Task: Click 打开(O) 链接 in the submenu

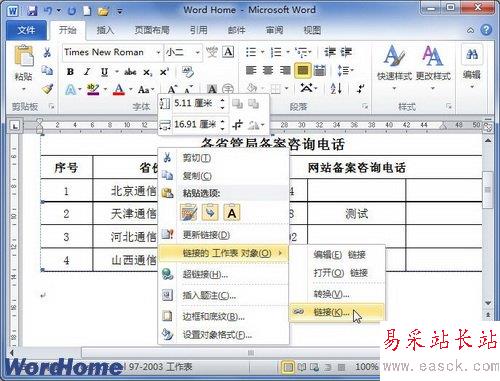Action: pos(337,273)
